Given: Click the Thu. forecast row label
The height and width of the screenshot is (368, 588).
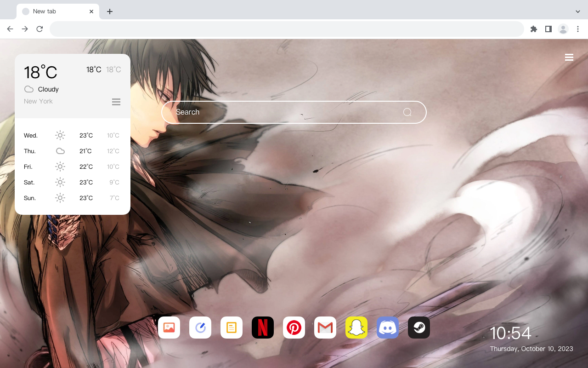Looking at the screenshot, I should point(30,151).
